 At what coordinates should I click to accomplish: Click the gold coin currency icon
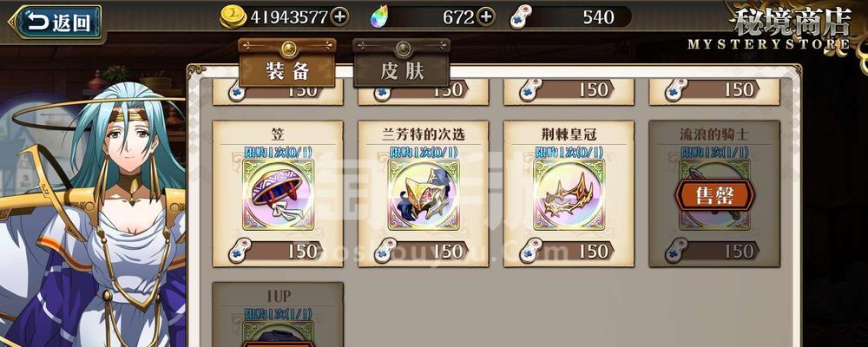(233, 17)
